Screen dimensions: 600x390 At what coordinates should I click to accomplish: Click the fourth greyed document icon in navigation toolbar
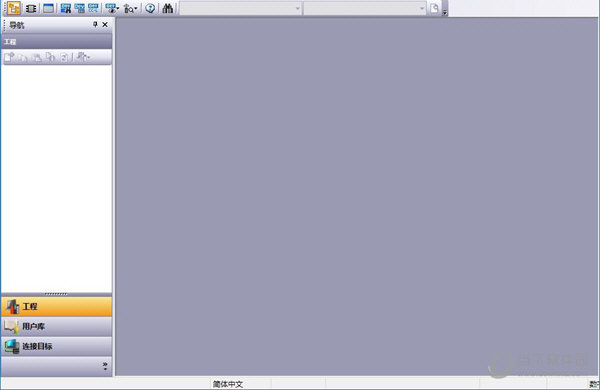(x=50, y=57)
